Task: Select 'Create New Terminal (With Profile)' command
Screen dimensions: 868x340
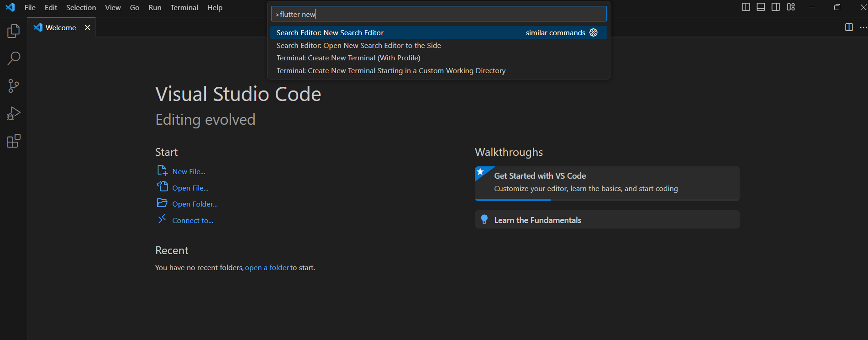Action: [439, 58]
